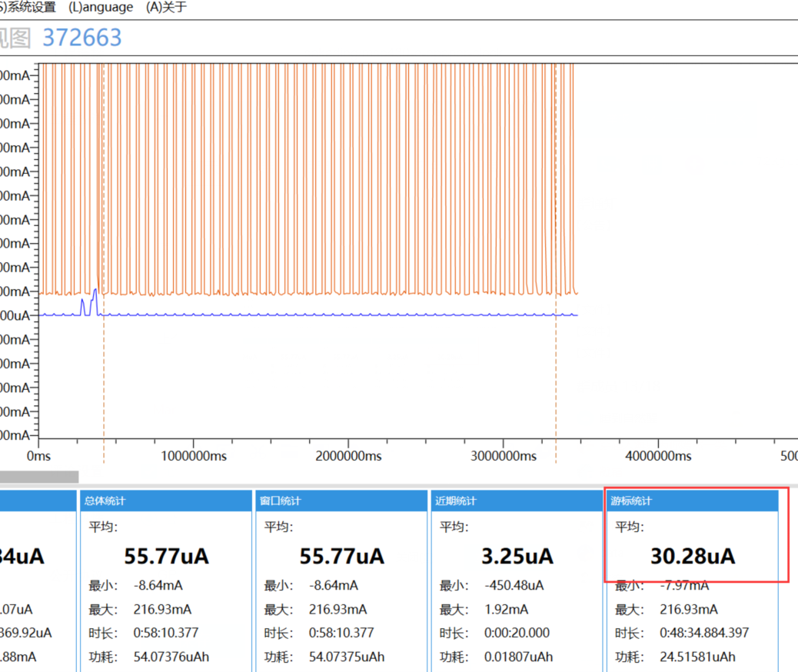
Task: Click the 1000000ms axis label
Action: [x=194, y=456]
